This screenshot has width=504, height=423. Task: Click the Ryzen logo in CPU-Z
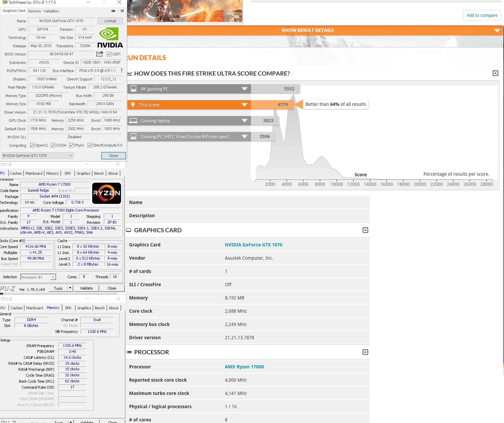pyautogui.click(x=106, y=193)
